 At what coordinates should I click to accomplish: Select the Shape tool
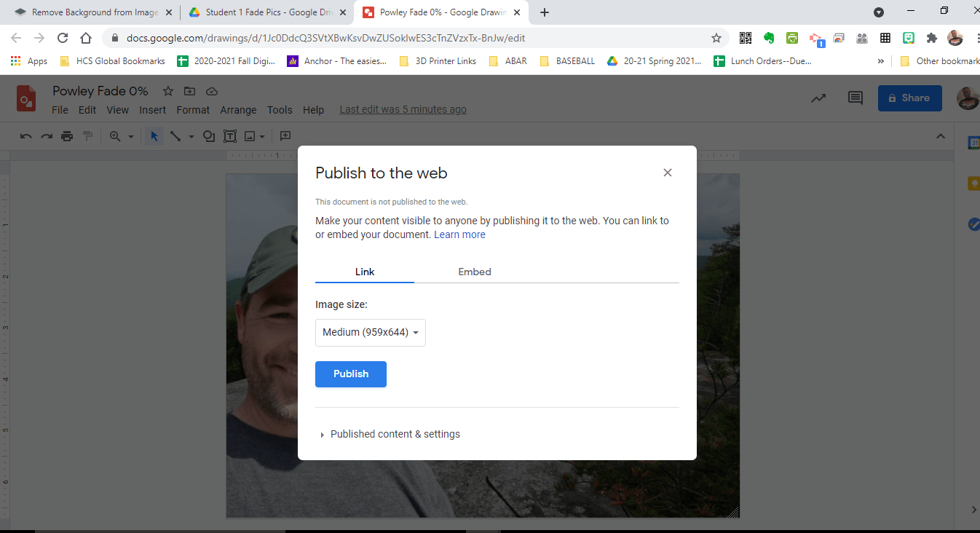pos(208,135)
